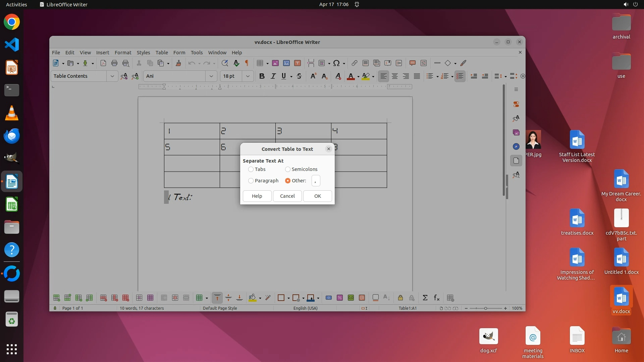Viewport: 644px width, 362px height.
Task: Open the Format menu
Action: (123, 53)
